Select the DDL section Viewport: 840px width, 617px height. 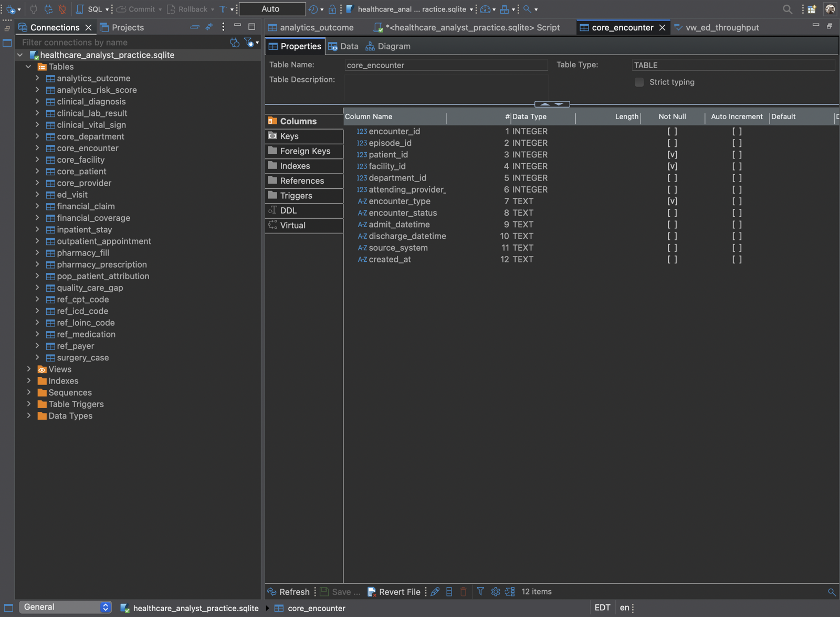point(304,210)
